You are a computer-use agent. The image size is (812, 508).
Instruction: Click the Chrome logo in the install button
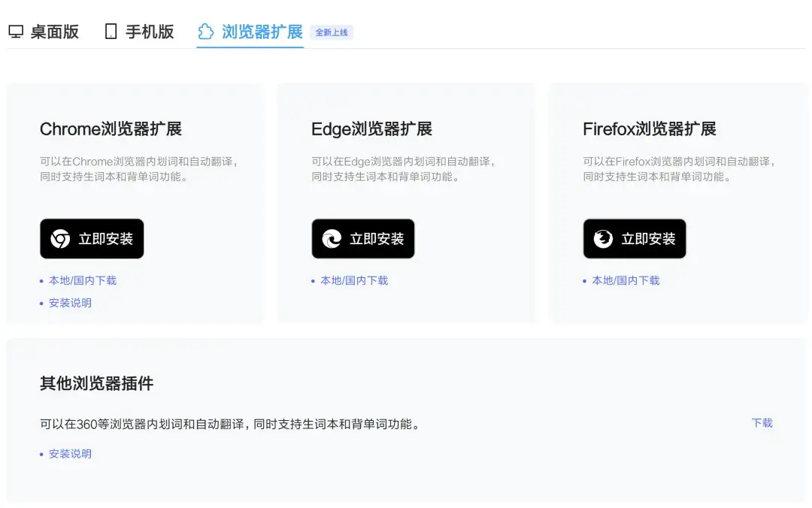[60, 239]
